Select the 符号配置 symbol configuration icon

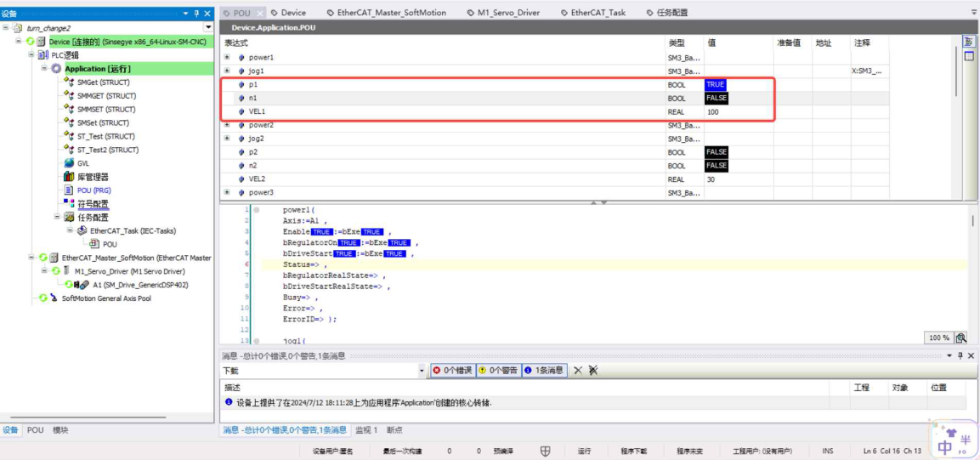click(x=70, y=204)
